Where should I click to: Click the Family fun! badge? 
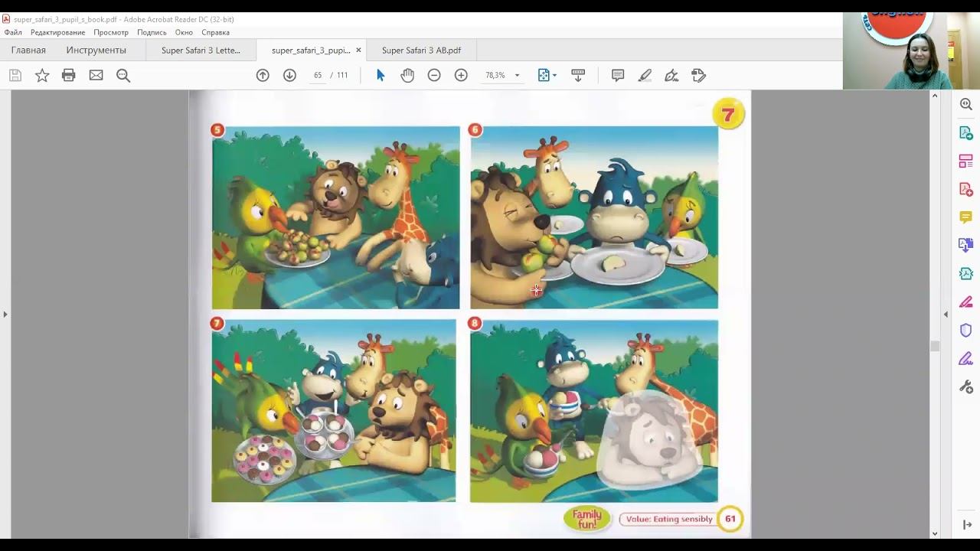point(587,519)
